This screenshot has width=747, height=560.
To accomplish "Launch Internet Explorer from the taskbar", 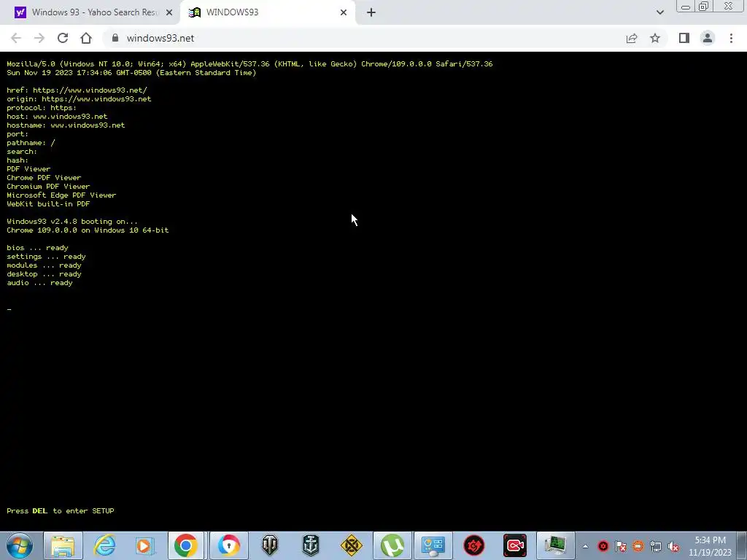I will pos(104,545).
